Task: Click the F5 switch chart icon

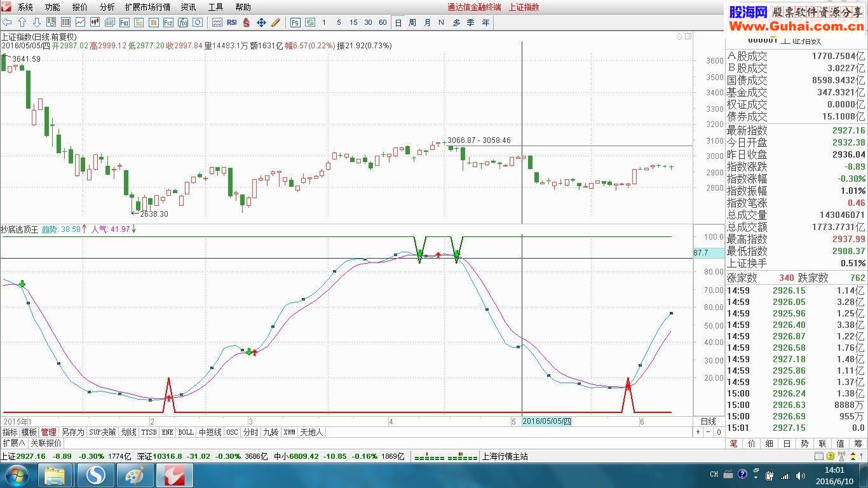Action: pyautogui.click(x=295, y=22)
